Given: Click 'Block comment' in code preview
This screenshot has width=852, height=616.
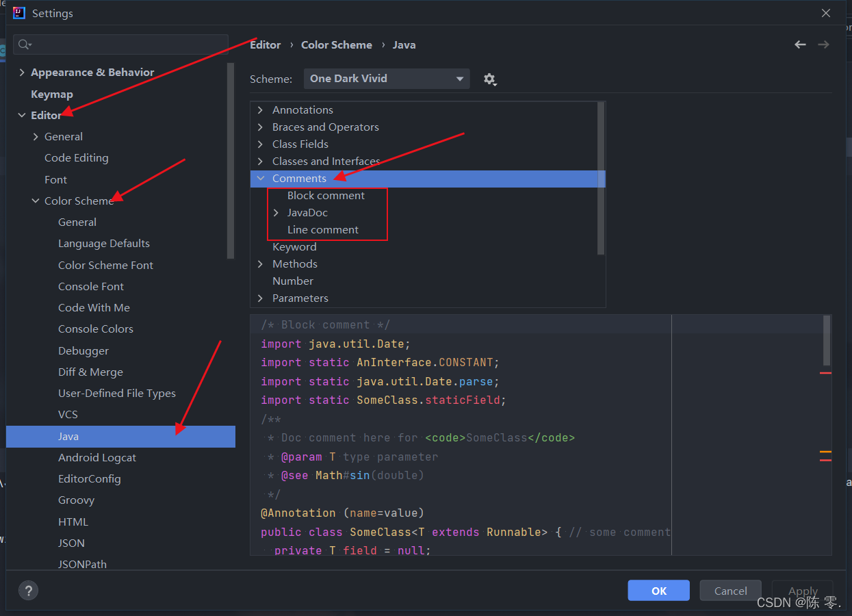Looking at the screenshot, I should coord(326,325).
